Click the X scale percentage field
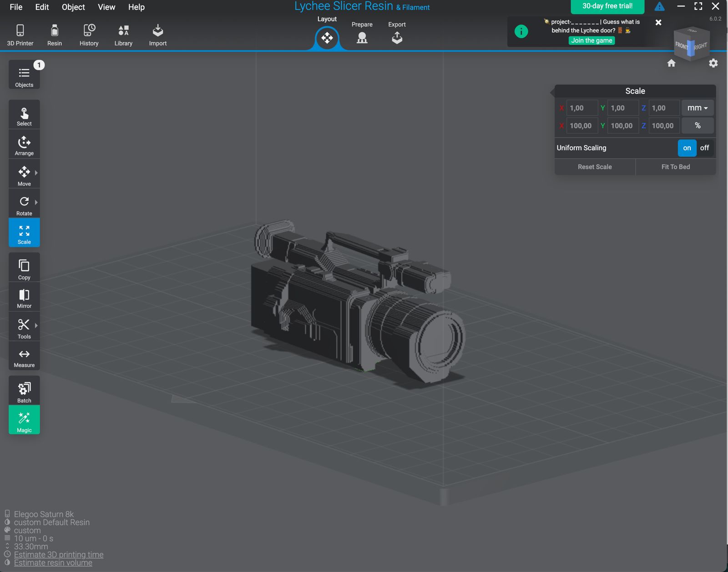The image size is (728, 572). click(x=581, y=126)
